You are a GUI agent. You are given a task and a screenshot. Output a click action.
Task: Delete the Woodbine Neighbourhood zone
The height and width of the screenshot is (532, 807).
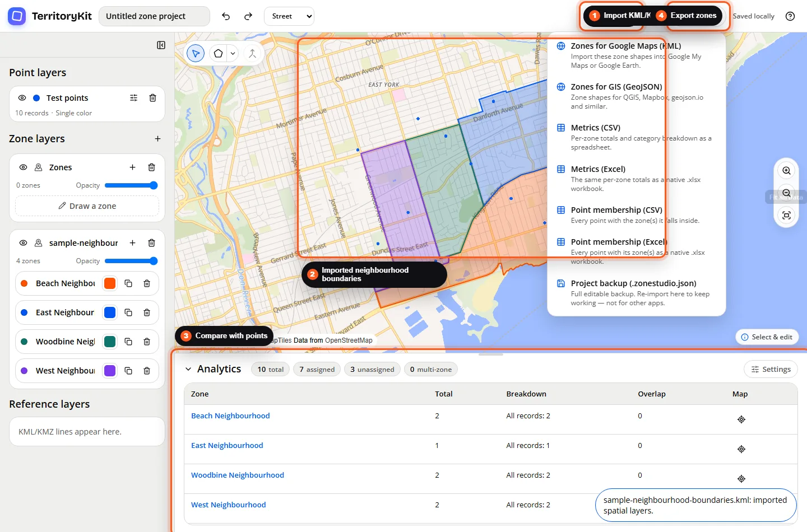147,342
